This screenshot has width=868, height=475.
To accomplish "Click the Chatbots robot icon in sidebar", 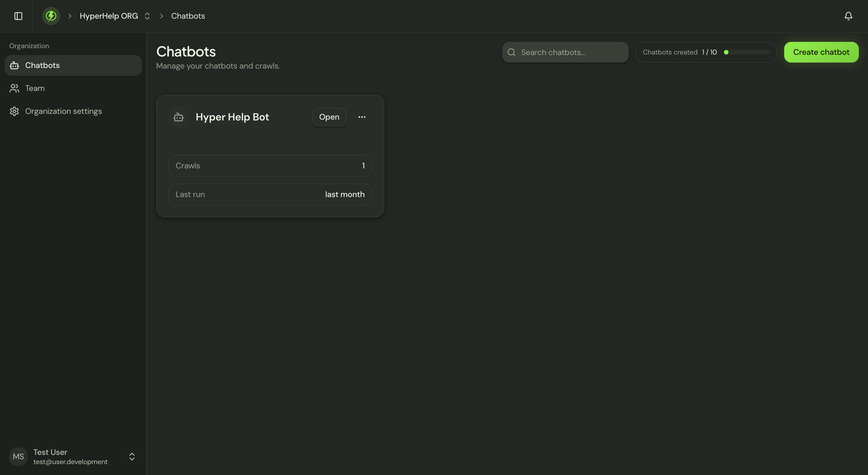I will click(14, 65).
